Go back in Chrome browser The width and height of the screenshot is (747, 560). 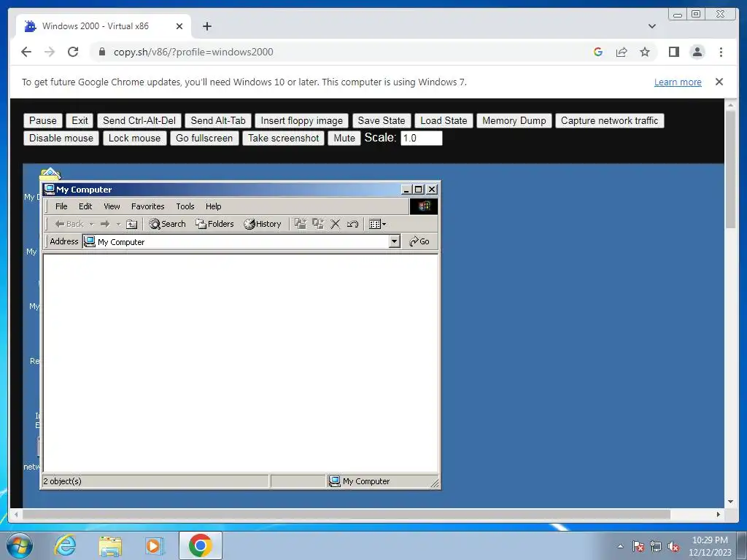coord(26,52)
